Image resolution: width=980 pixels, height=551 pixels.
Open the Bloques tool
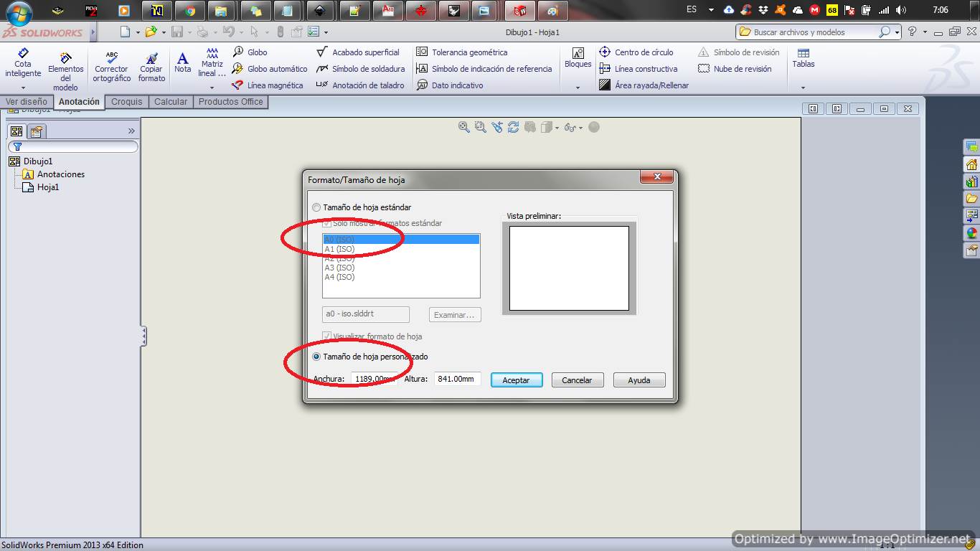click(x=578, y=57)
